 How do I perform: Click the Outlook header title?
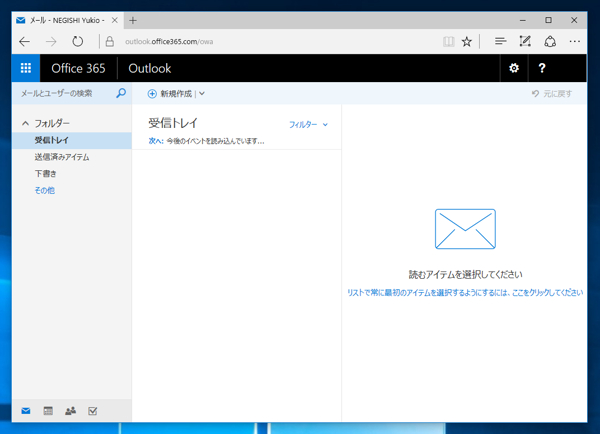point(150,68)
